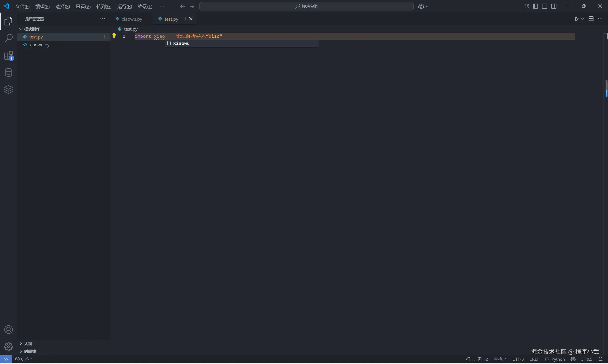Screen dimensions: 608x364
Task: Open the run button dropdown arrow
Action: pos(583,19)
